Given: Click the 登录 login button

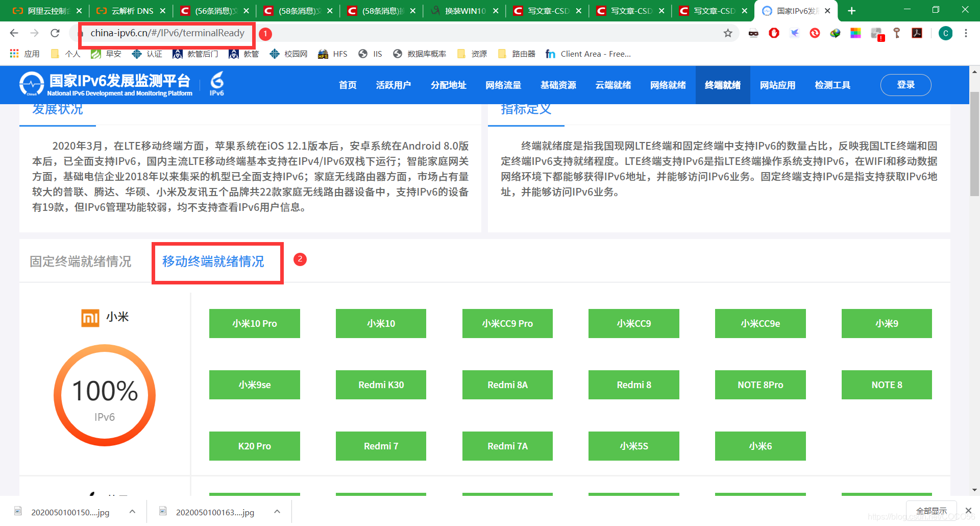Looking at the screenshot, I should coord(905,85).
